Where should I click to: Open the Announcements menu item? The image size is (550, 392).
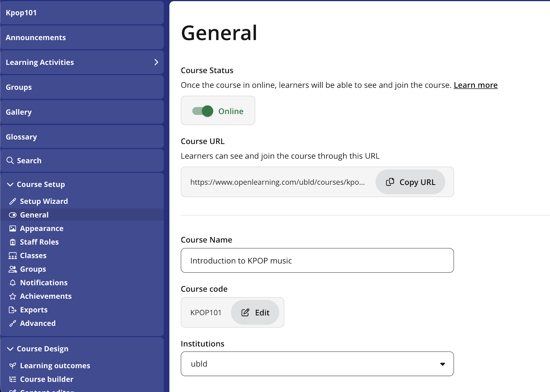(36, 37)
